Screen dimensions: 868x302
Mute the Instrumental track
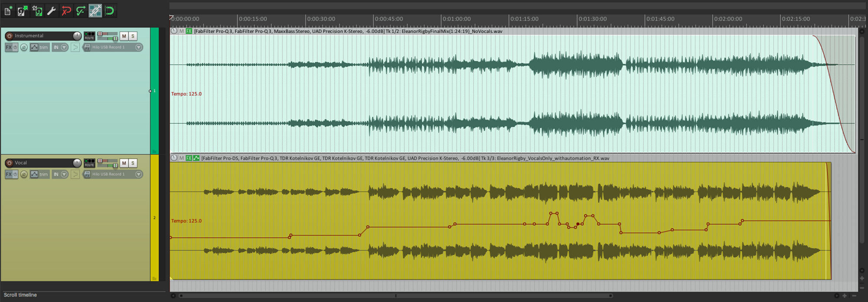click(x=124, y=36)
